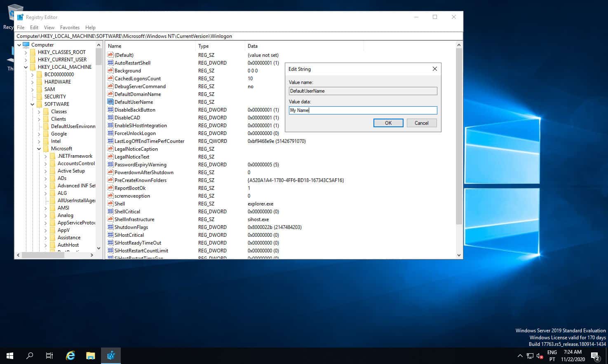The height and width of the screenshot is (364, 608).
Task: Click the muted speaker icon in the system tray
Action: pos(540,356)
